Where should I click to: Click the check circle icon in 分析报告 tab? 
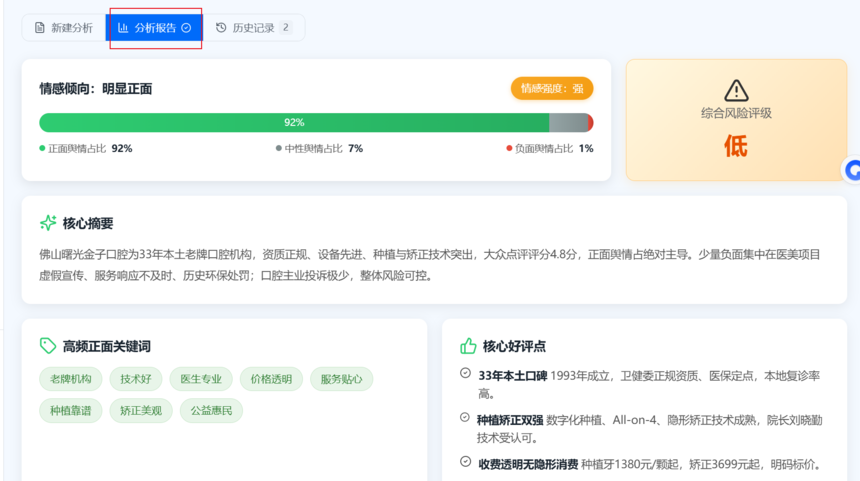pos(186,28)
